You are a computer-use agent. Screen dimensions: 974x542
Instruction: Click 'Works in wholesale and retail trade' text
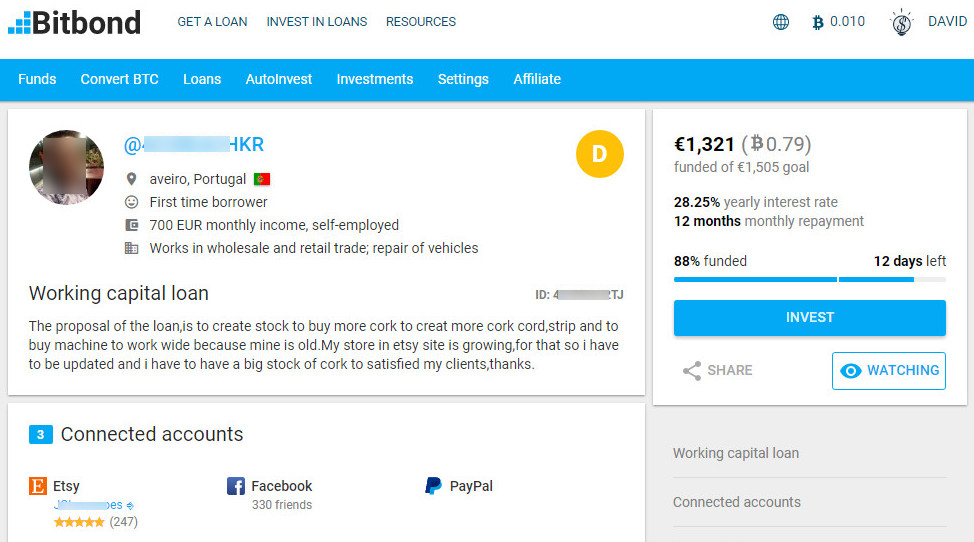click(x=314, y=248)
